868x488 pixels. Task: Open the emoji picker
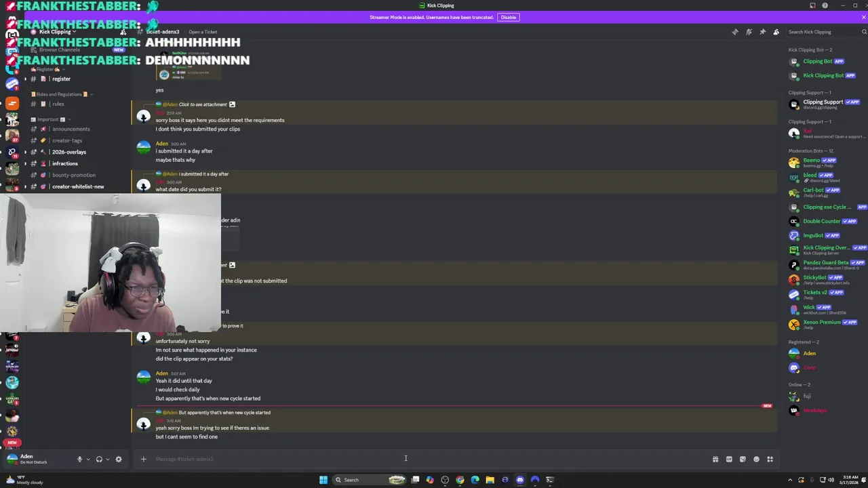coord(756,460)
